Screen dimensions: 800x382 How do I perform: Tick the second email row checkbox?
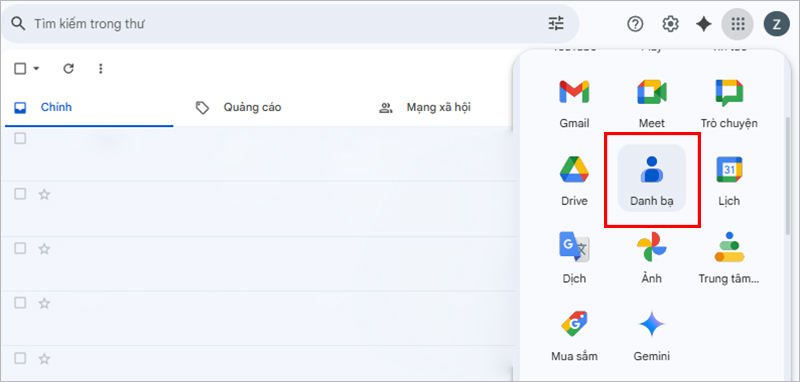pyautogui.click(x=20, y=194)
